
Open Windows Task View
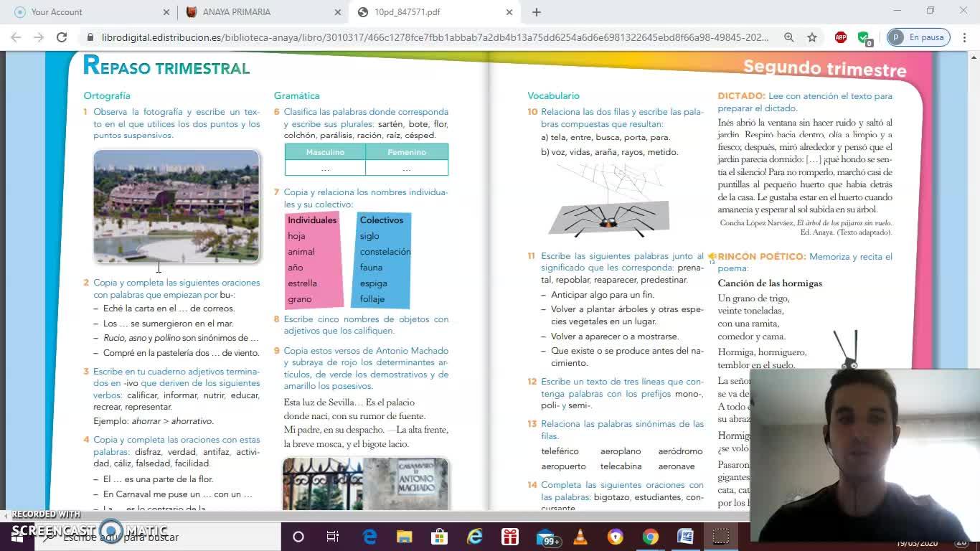click(333, 537)
